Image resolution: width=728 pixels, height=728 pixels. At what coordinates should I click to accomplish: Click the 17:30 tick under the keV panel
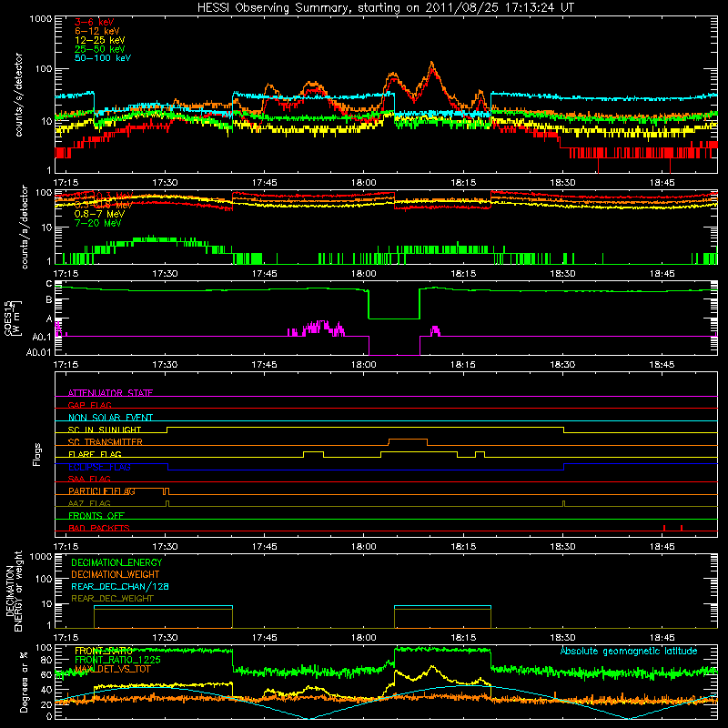pyautogui.click(x=165, y=182)
